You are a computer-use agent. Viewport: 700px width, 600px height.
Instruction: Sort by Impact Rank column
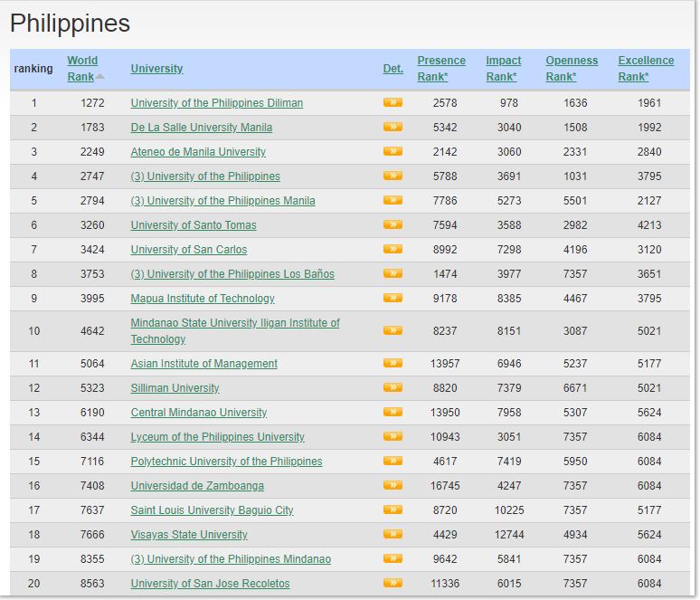coord(503,69)
